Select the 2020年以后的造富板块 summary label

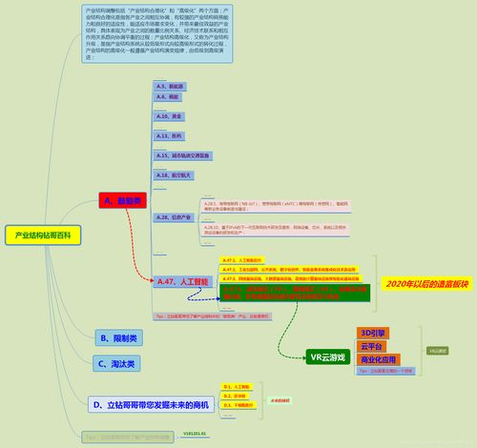point(427,283)
